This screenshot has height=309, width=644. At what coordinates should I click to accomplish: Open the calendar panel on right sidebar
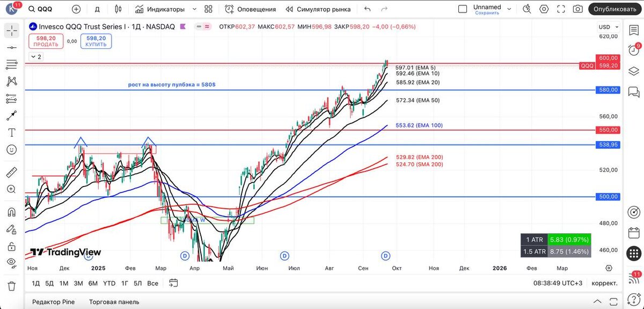pos(634,233)
